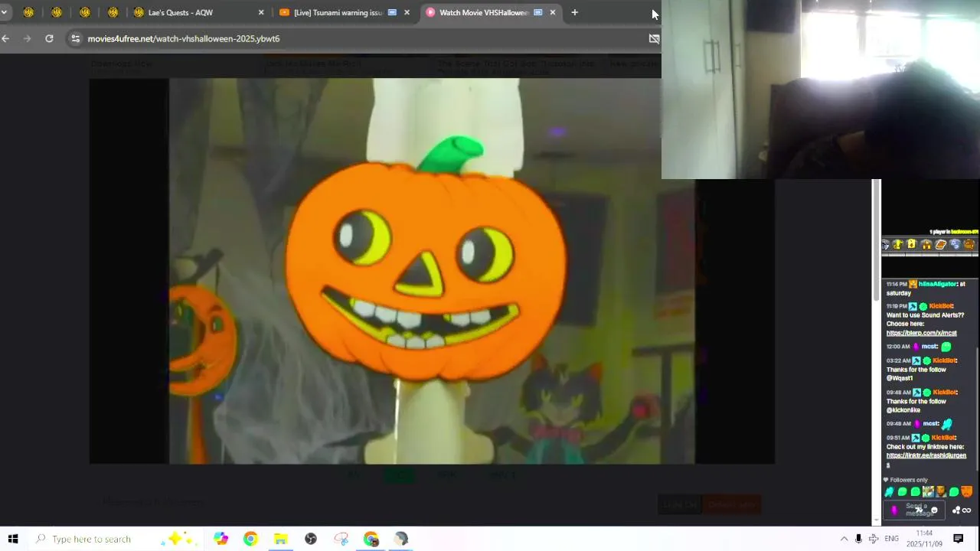The height and width of the screenshot is (551, 980).
Task: Open the Snipping Tool taskbar icon
Action: point(341,539)
